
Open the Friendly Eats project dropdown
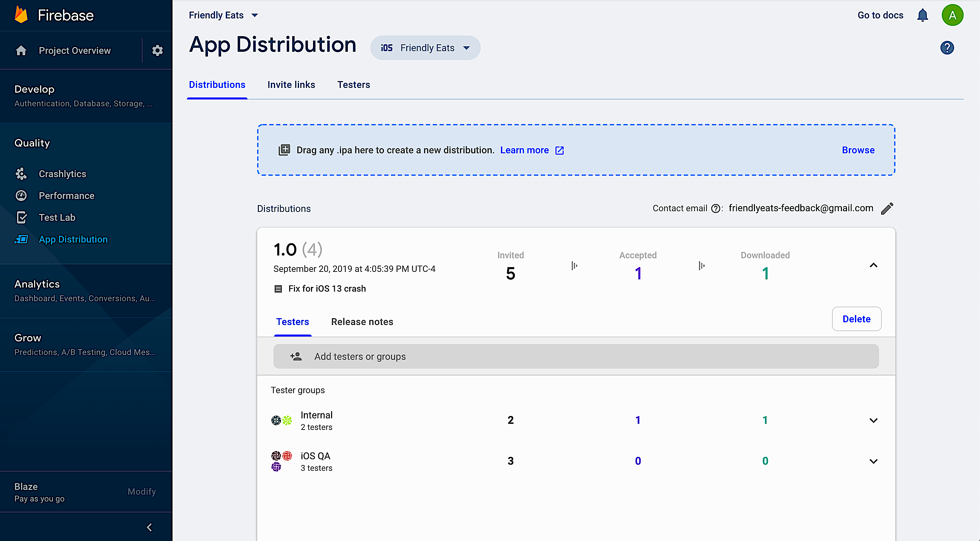[224, 15]
